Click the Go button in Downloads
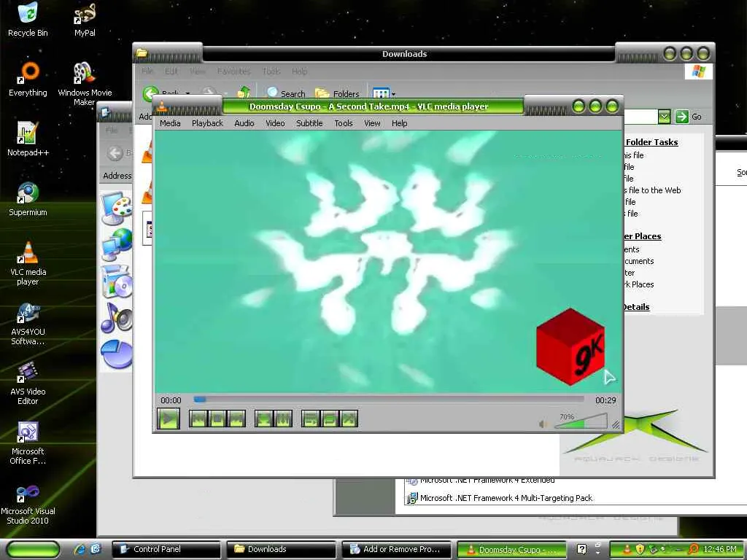The width and height of the screenshot is (747, 560). [689, 117]
